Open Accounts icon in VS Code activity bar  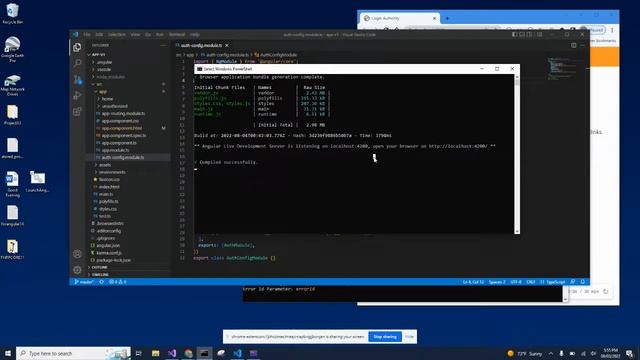(77, 254)
